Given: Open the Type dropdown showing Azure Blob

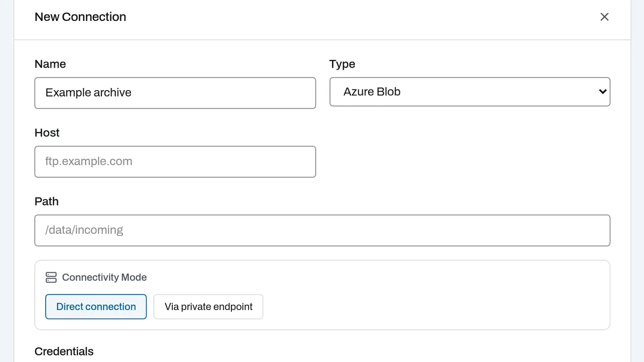Looking at the screenshot, I should click(470, 92).
